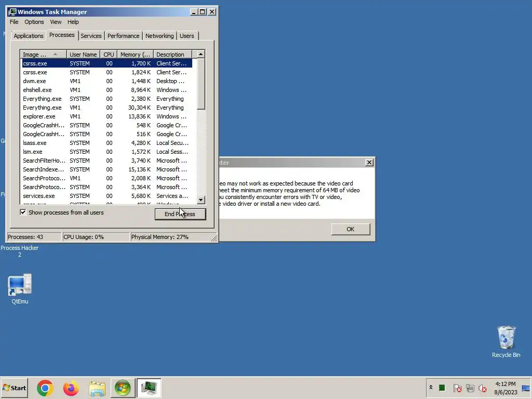The image size is (532, 399).
Task: Click the green CPU meter tray icon
Action: coord(442,388)
